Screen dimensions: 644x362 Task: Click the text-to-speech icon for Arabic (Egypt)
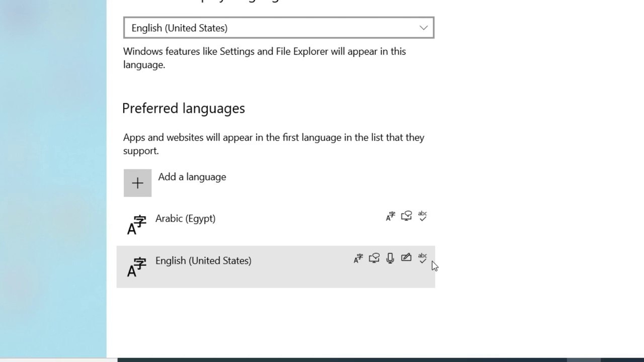tap(407, 216)
